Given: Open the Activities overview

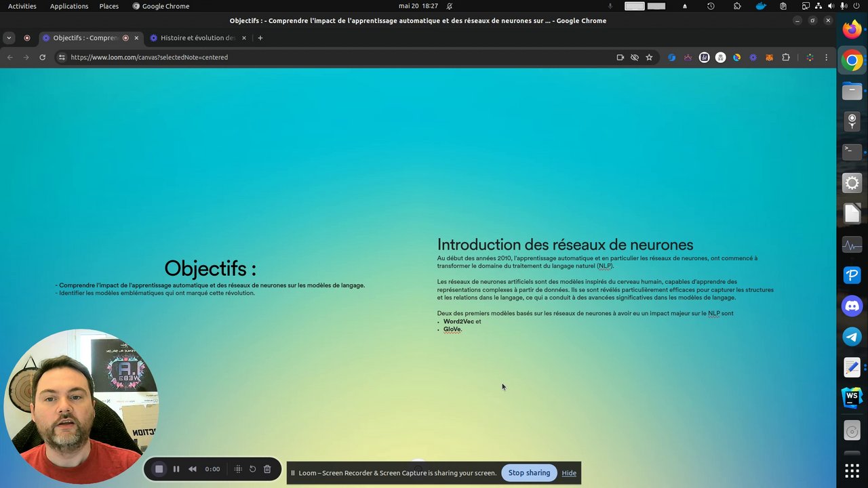Looking at the screenshot, I should pyautogui.click(x=22, y=6).
